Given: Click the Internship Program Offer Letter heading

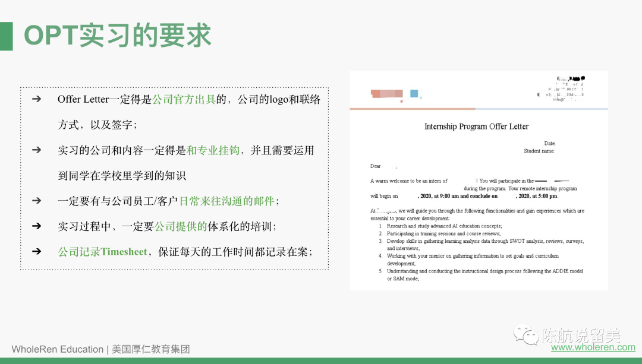Looking at the screenshot, I should tap(476, 126).
